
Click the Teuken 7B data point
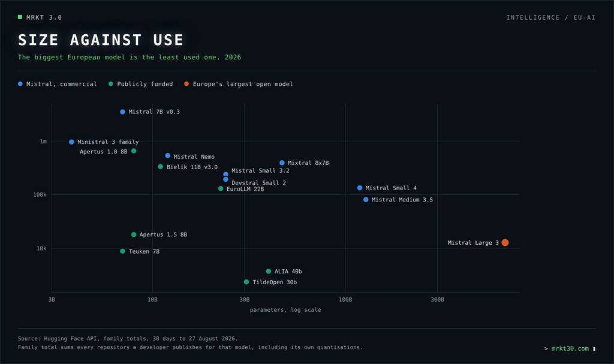[122, 251]
